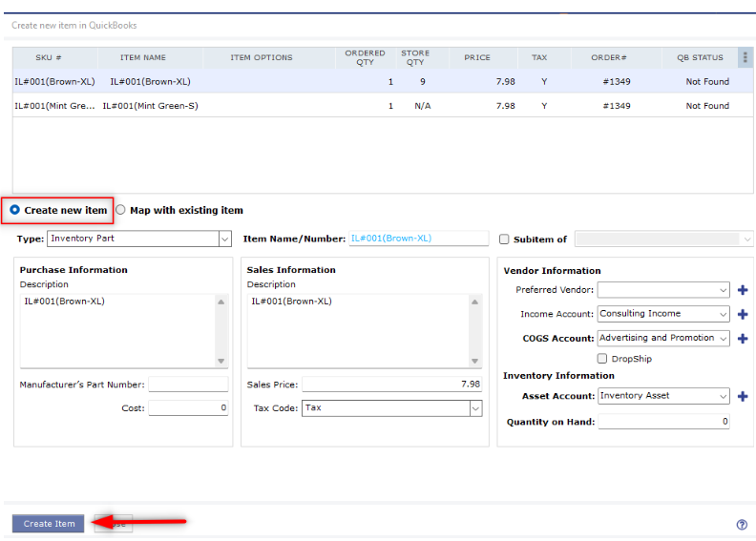Open COGS Account dropdown
Image resolution: width=756 pixels, height=541 pixels.
coord(663,338)
